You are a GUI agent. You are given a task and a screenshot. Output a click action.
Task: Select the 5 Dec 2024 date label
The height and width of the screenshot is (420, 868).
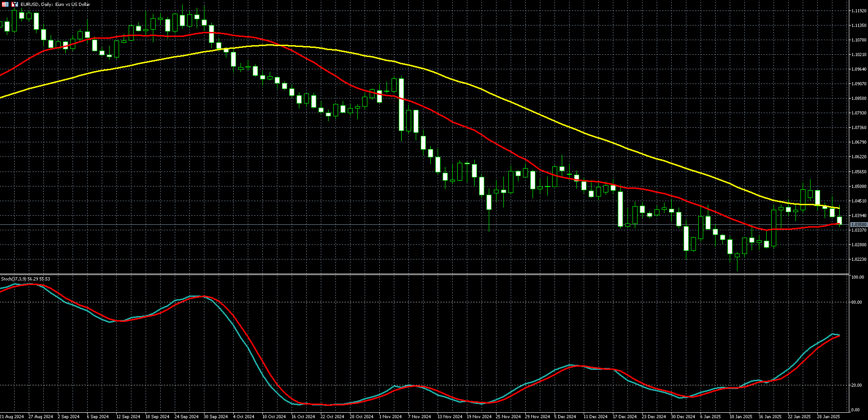pos(565,416)
